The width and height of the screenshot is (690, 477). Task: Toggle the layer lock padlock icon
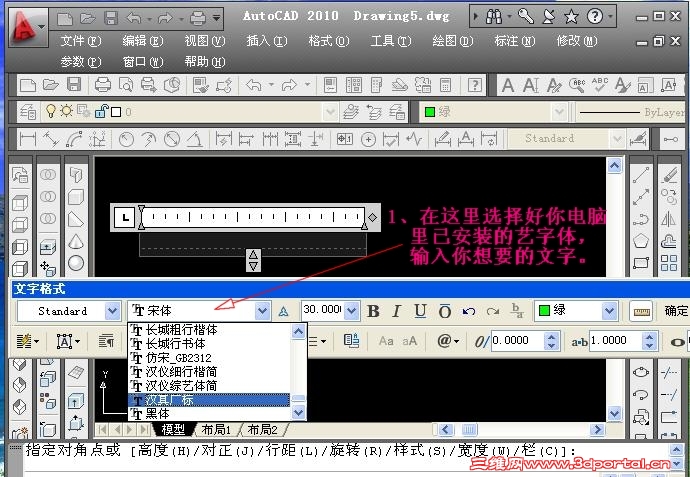click(x=101, y=111)
